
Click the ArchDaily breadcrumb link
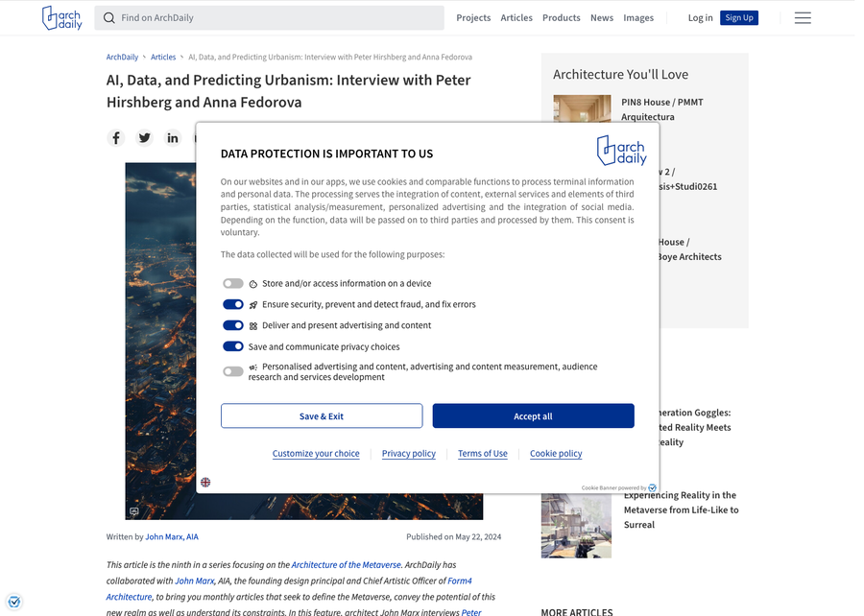[x=122, y=58]
